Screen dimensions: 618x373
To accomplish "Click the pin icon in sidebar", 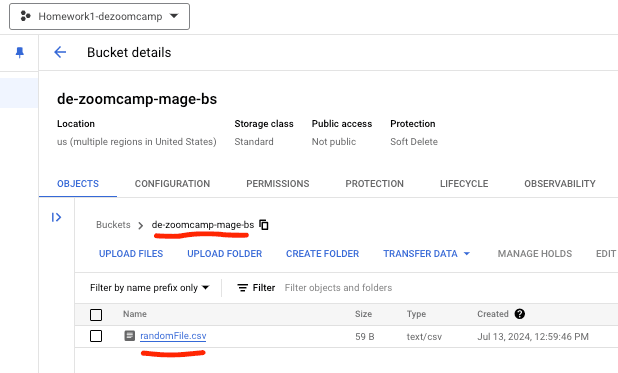I will click(x=19, y=52).
